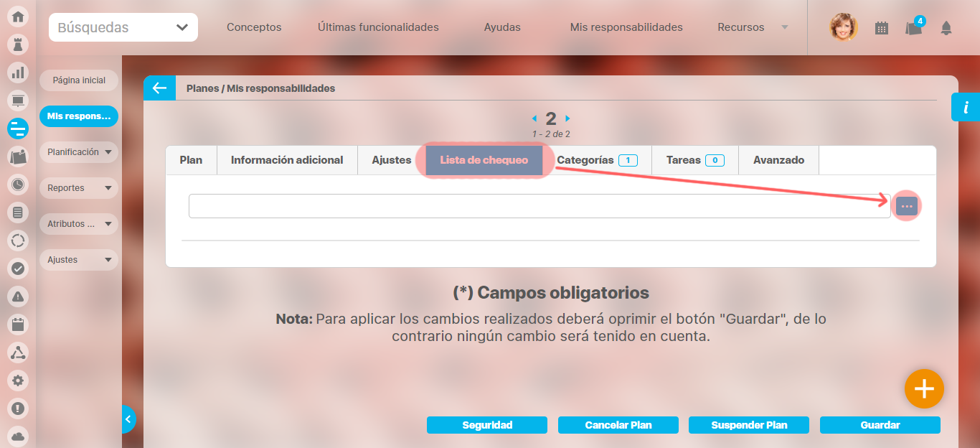The height and width of the screenshot is (448, 980).
Task: Open the warning triangle icon module
Action: pyautogui.click(x=18, y=296)
